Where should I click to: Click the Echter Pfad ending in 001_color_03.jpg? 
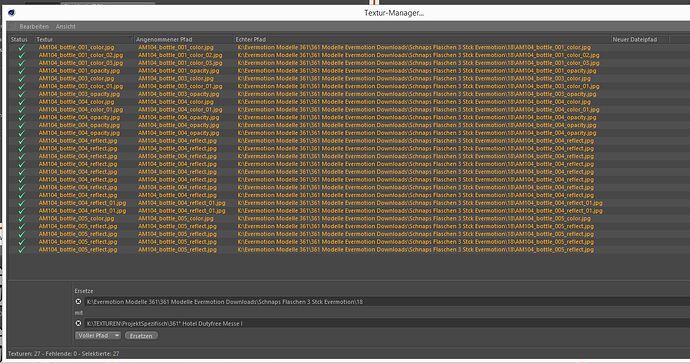tap(418, 63)
